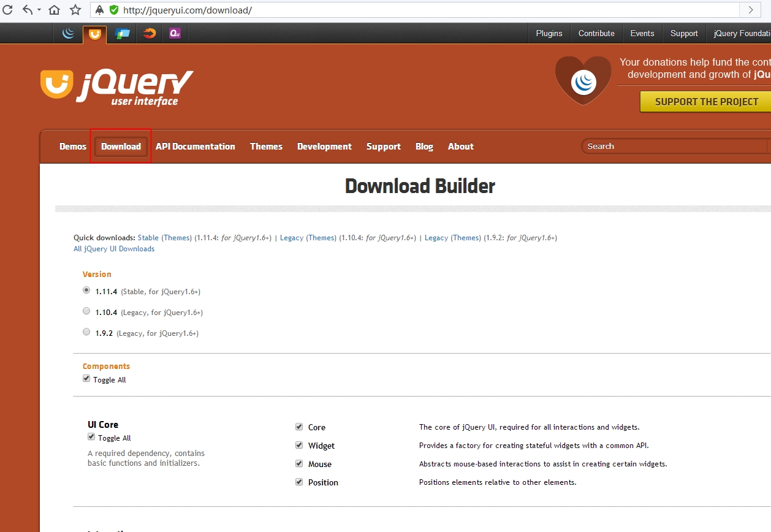Toggle All checkbox under UI Core

tap(91, 437)
